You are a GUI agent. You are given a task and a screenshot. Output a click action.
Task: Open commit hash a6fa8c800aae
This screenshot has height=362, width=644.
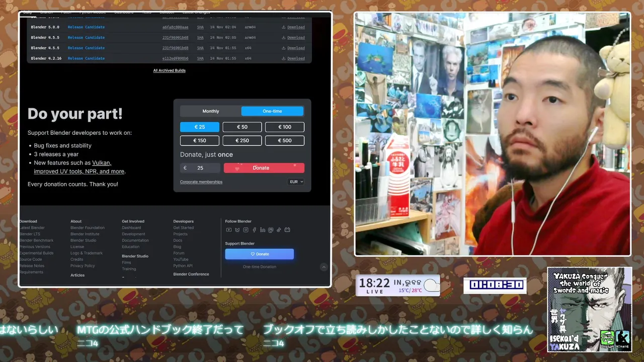(x=175, y=27)
